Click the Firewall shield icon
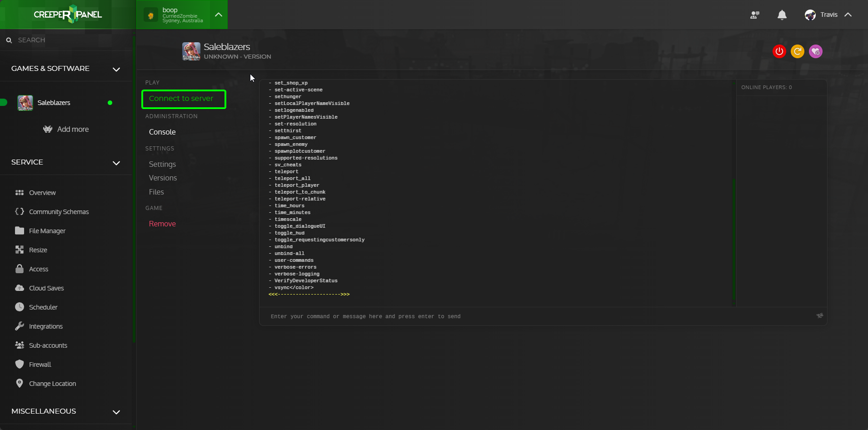Viewport: 868px width, 430px height. coord(20,364)
